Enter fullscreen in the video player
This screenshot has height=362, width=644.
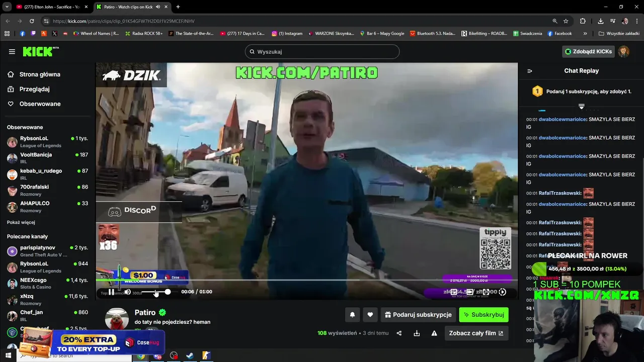(x=486, y=292)
